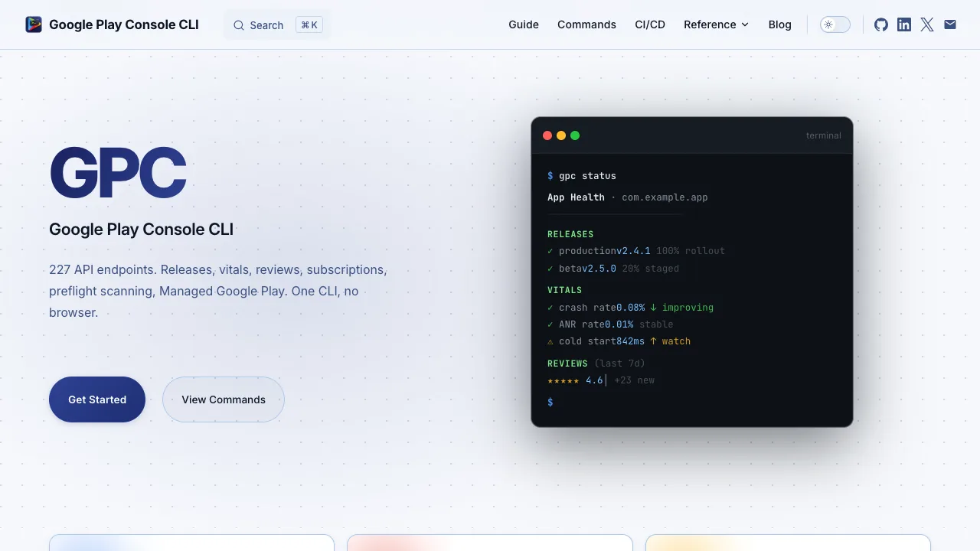980x551 pixels.
Task: Toggle the light/dark theme switch
Action: (x=835, y=24)
